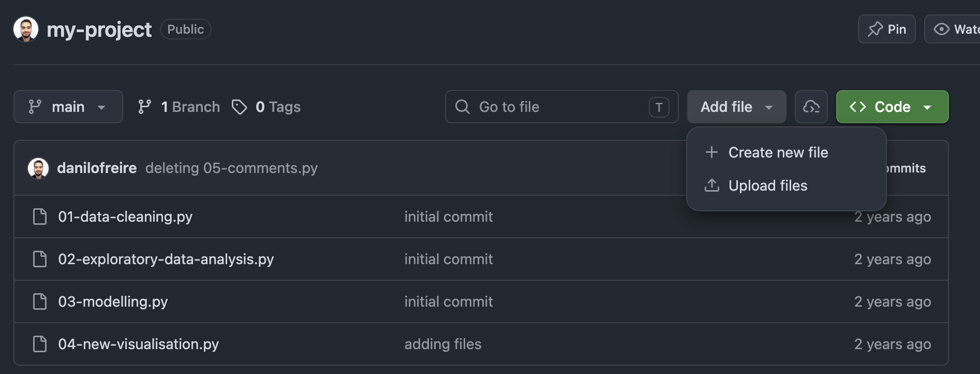Open the 02-exploratory-data-analysis.py file
The width and height of the screenshot is (980, 374).
(x=166, y=259)
